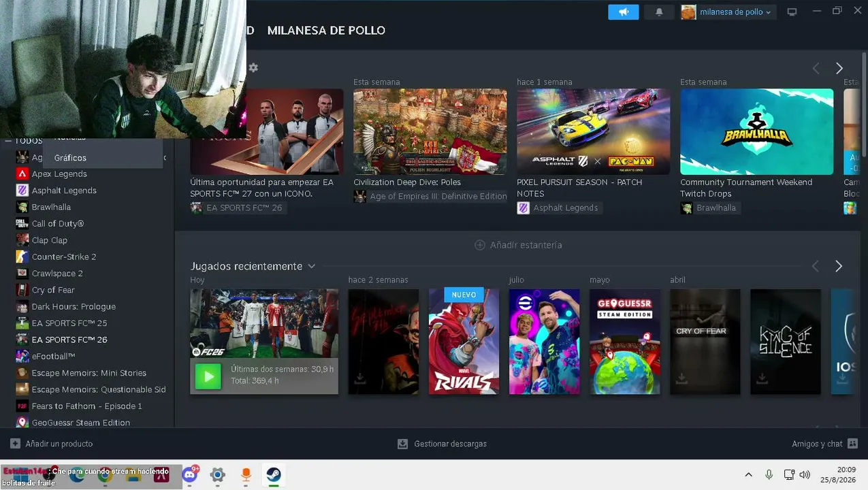Switch to Big Picture mode monitor icon

click(x=792, y=12)
